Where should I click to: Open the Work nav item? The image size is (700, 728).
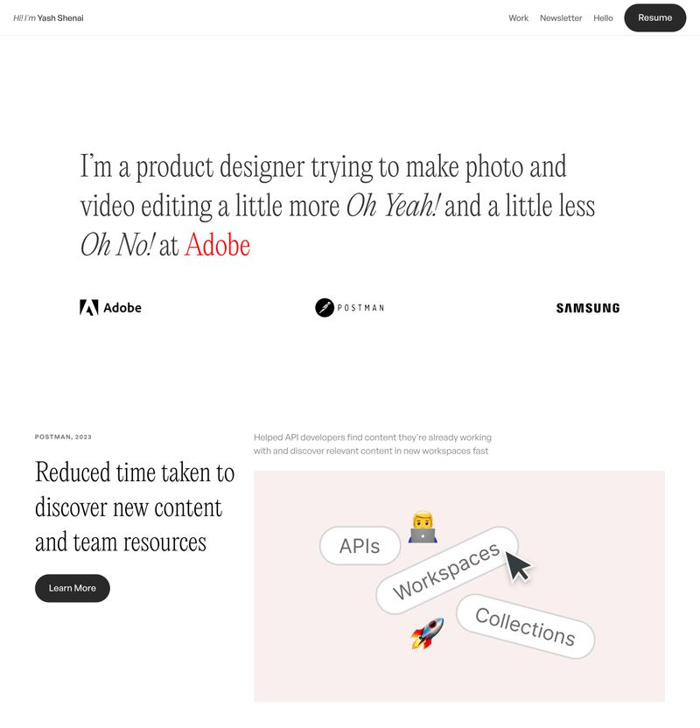(518, 18)
